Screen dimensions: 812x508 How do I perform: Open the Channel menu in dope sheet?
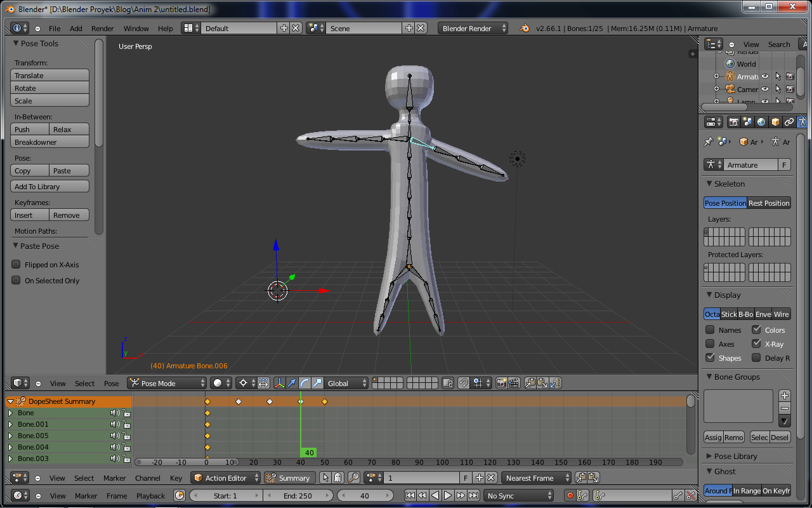point(147,478)
